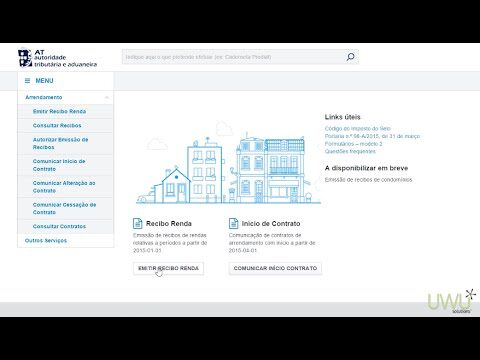
Task: Click the Arrendamento menu heading
Action: [44, 97]
